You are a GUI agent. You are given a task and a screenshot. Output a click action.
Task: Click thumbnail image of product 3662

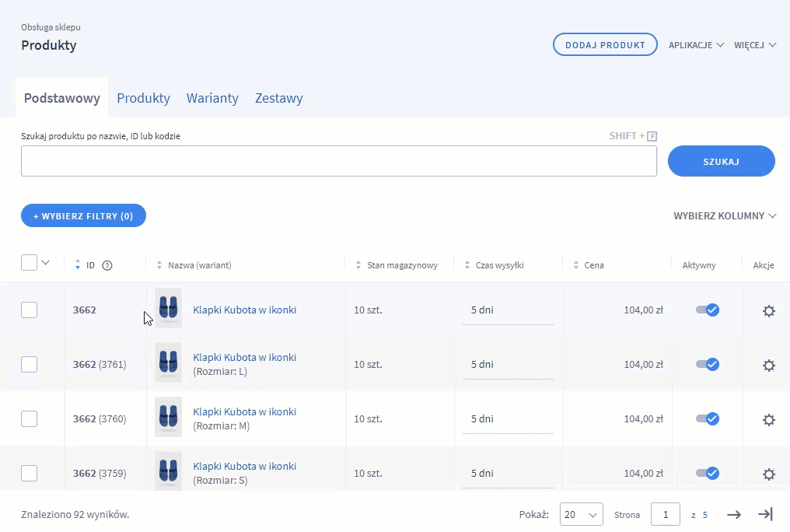[168, 308]
